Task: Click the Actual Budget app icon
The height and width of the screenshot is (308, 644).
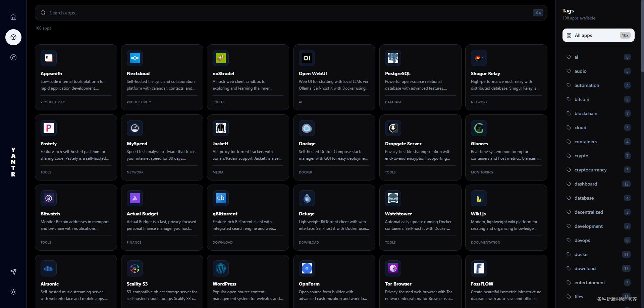Action: pos(135,198)
